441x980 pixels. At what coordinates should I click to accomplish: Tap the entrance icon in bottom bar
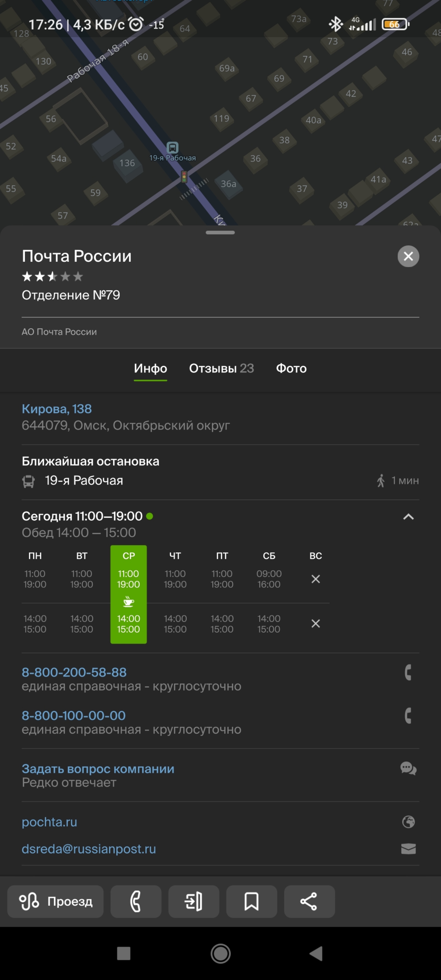[194, 901]
